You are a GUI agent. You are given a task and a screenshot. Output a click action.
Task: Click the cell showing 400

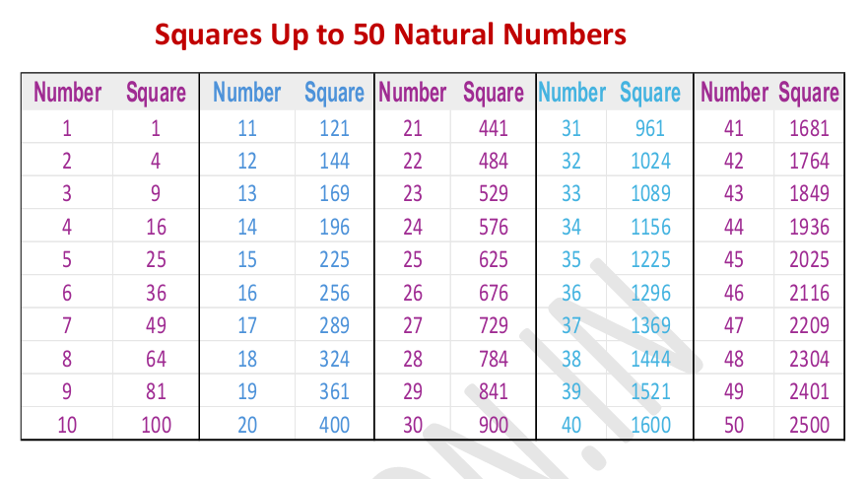click(334, 425)
